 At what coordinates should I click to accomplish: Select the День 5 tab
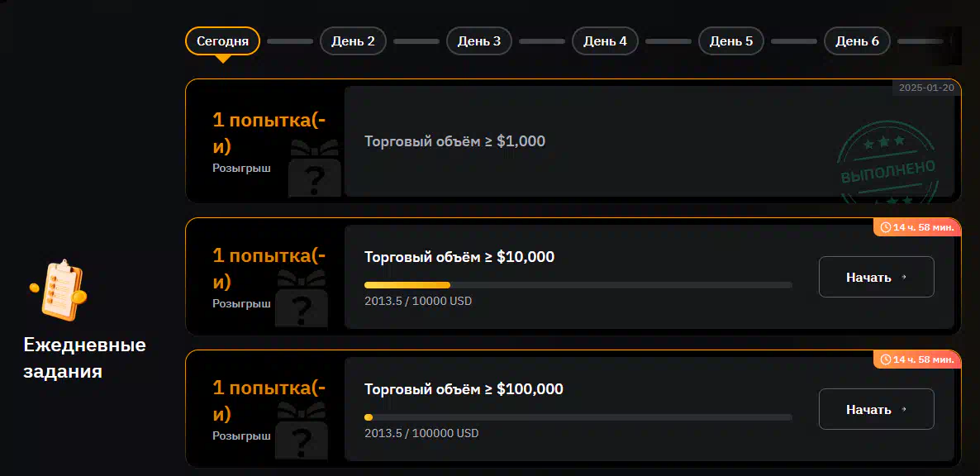[x=731, y=41]
